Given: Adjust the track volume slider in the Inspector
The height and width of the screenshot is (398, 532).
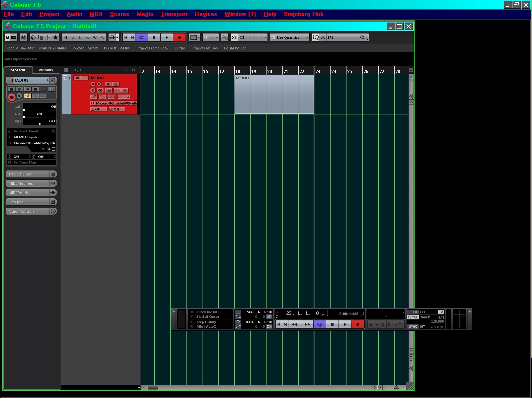Looking at the screenshot, I should coord(24,109).
